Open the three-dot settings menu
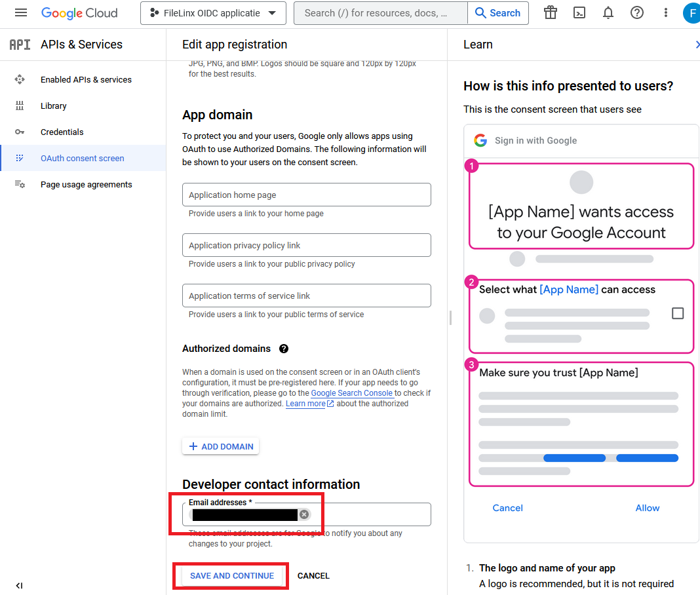700x595 pixels. point(666,13)
